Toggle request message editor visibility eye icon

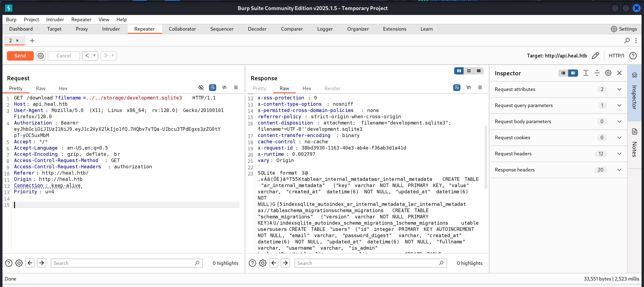tap(201, 87)
